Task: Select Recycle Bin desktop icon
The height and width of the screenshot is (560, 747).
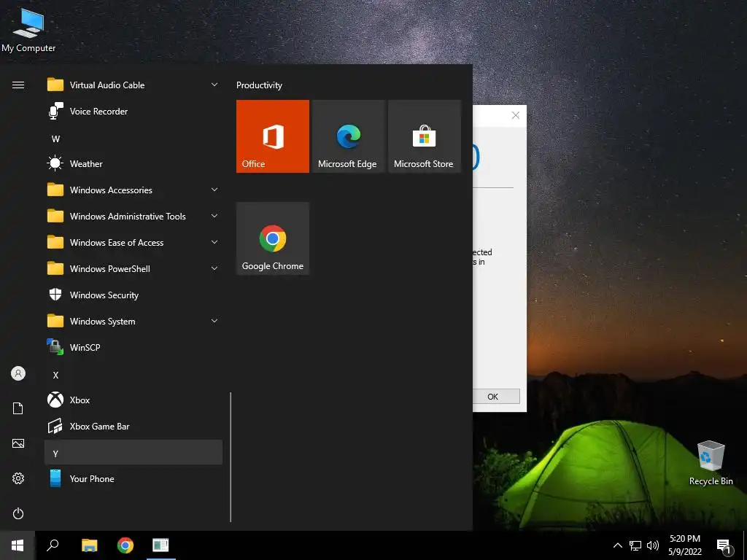Action: click(x=711, y=463)
